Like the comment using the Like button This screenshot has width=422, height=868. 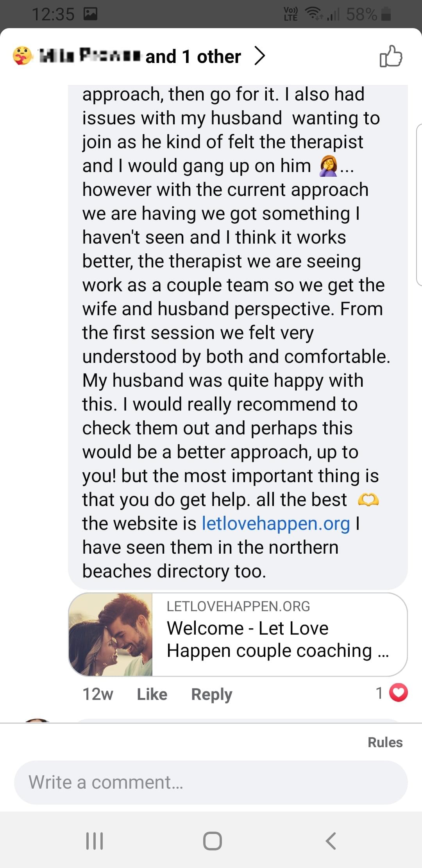(152, 694)
